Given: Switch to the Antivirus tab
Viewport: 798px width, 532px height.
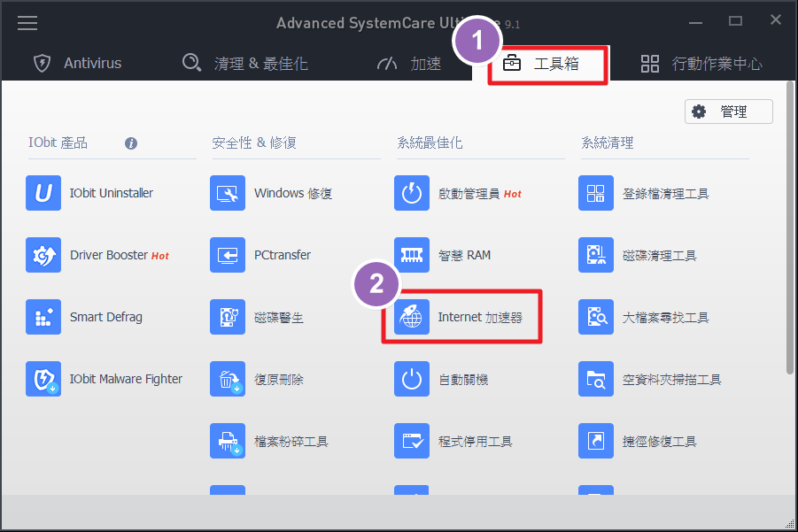Looking at the screenshot, I should [77, 64].
